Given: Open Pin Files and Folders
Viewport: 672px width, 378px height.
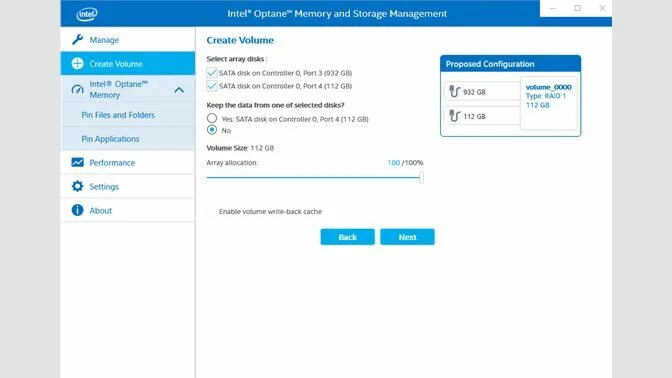Looking at the screenshot, I should point(128,115).
